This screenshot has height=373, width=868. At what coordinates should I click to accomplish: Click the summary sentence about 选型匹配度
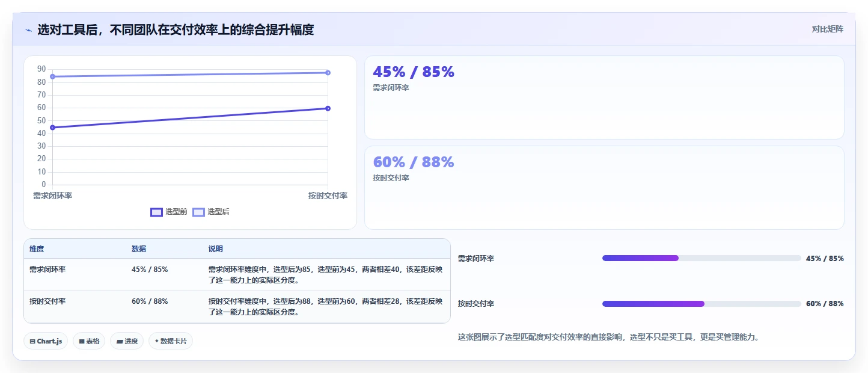click(x=609, y=338)
